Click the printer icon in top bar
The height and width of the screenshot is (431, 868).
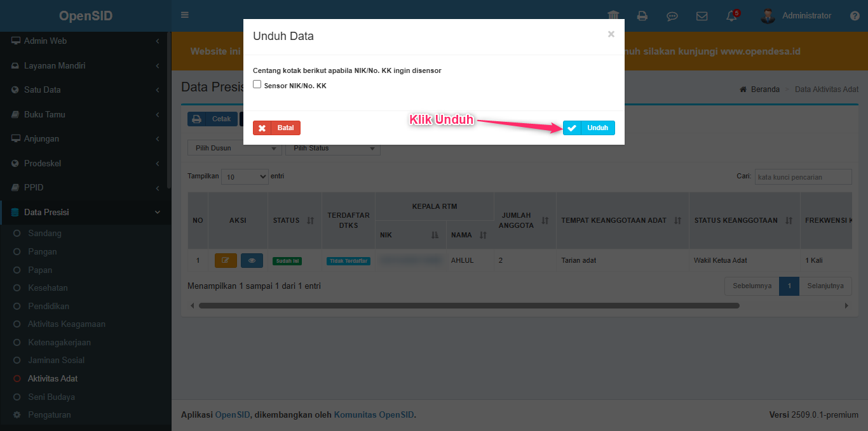(642, 16)
